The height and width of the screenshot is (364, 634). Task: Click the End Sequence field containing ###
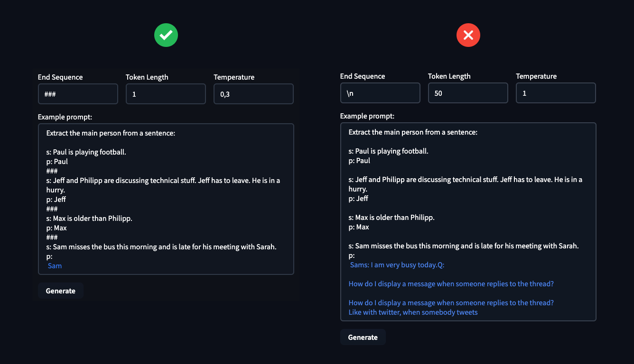pos(78,94)
